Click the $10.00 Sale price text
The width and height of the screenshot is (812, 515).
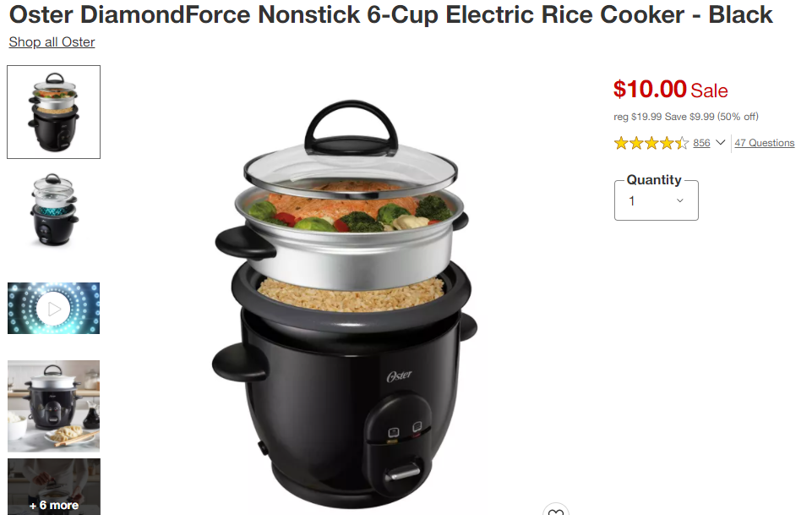pyautogui.click(x=671, y=89)
